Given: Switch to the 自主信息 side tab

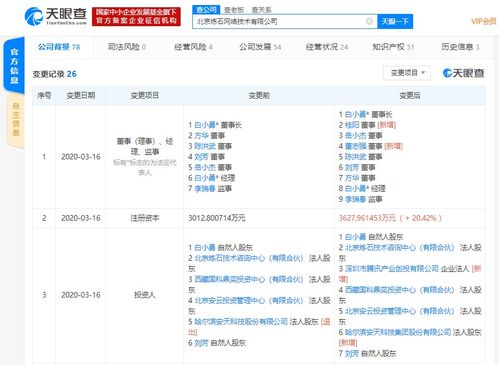Looking at the screenshot, I should coord(16,120).
